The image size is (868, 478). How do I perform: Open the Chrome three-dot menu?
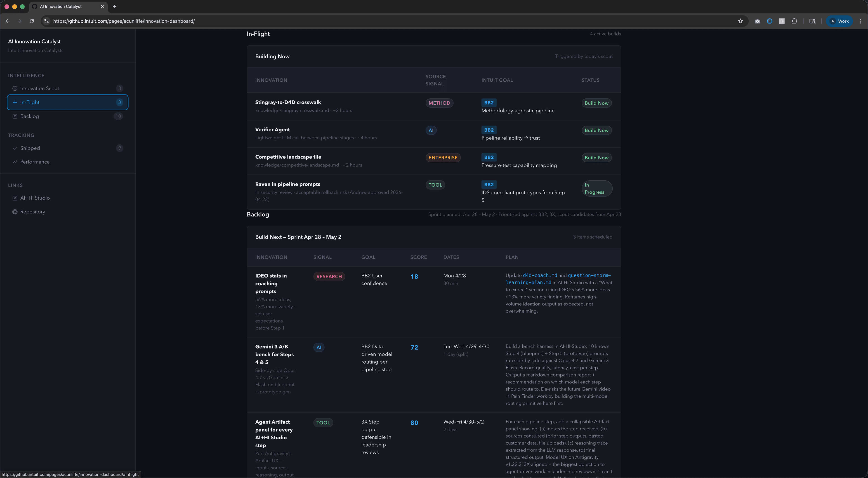coord(860,21)
